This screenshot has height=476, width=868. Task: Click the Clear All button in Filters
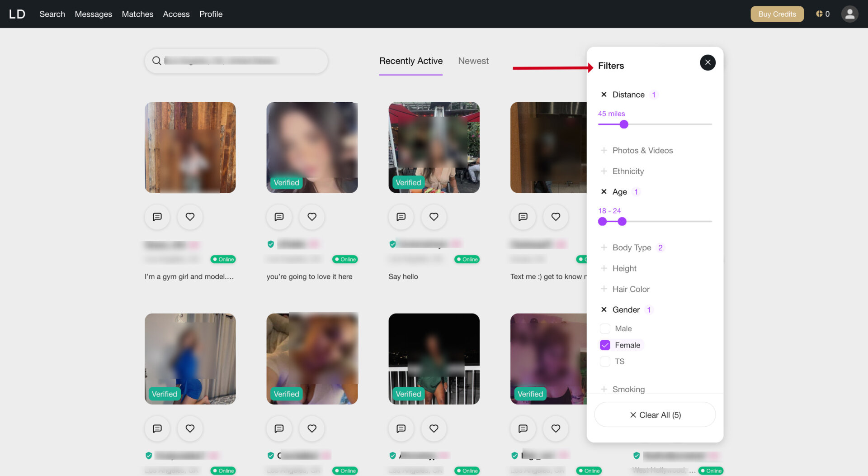[x=655, y=414]
